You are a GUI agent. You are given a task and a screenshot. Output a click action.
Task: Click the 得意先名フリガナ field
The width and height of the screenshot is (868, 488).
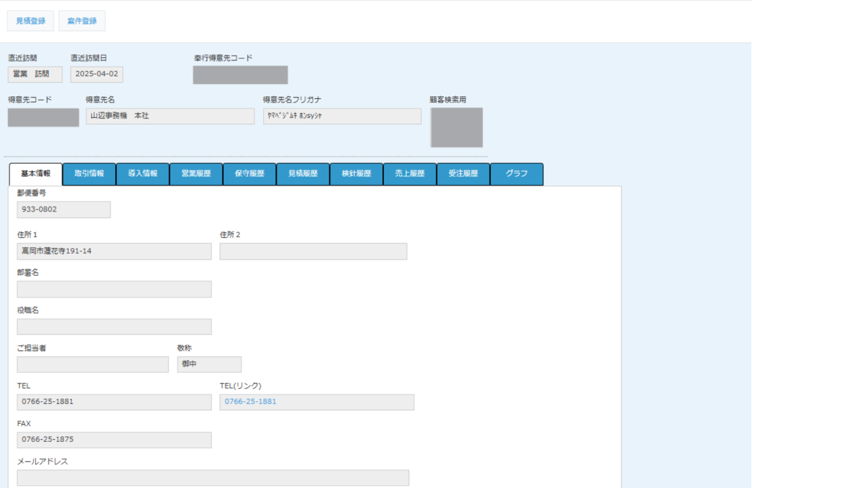342,117
